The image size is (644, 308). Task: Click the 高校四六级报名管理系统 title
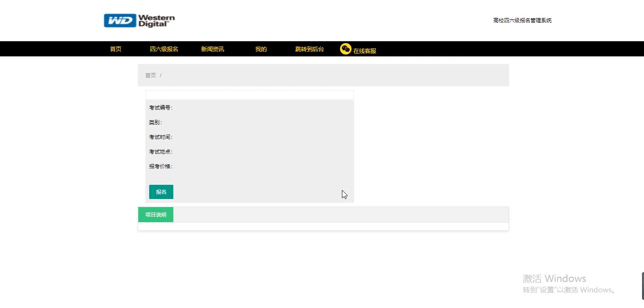(522, 20)
